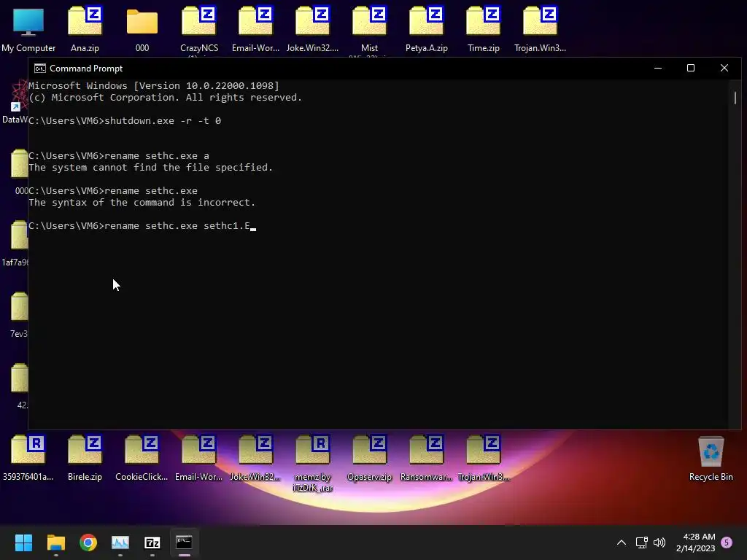Click the Command Prompt title bar icon
The width and height of the screenshot is (747, 560).
tap(40, 69)
